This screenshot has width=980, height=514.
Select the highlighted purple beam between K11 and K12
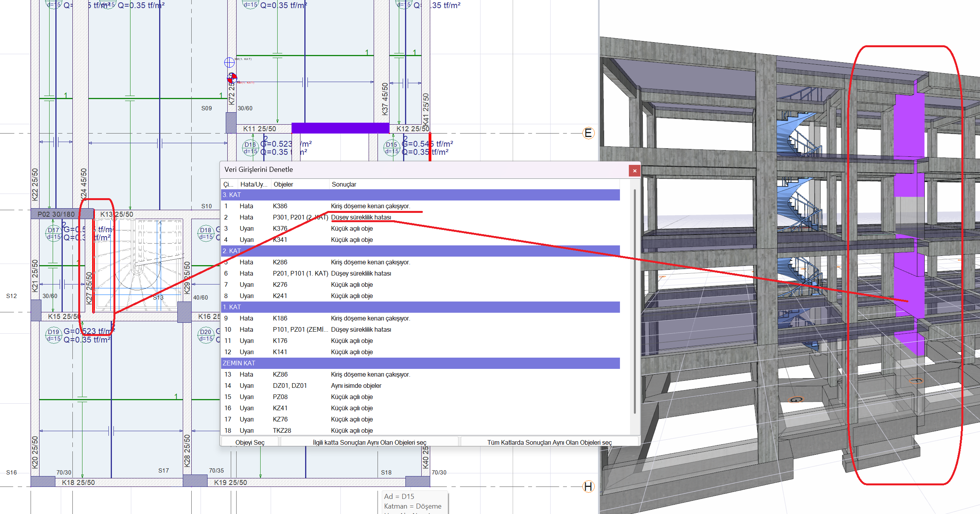pyautogui.click(x=340, y=128)
